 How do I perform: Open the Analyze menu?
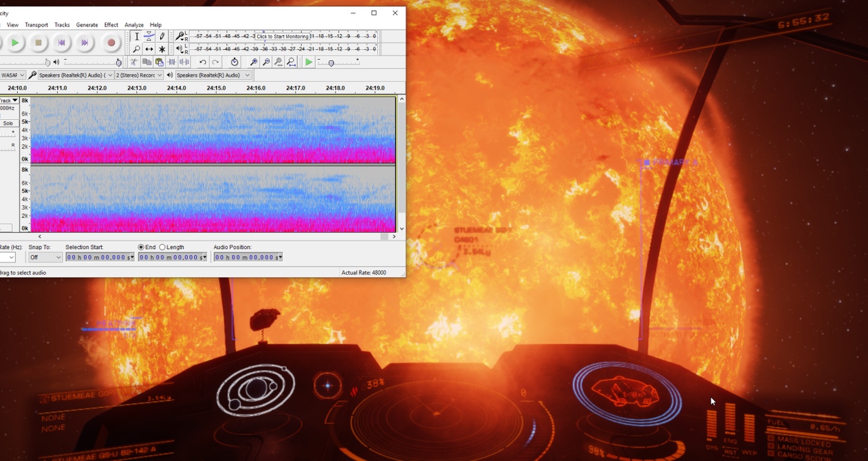[x=134, y=25]
